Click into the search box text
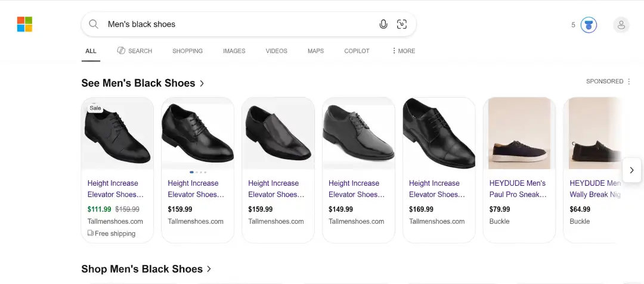 click(142, 24)
